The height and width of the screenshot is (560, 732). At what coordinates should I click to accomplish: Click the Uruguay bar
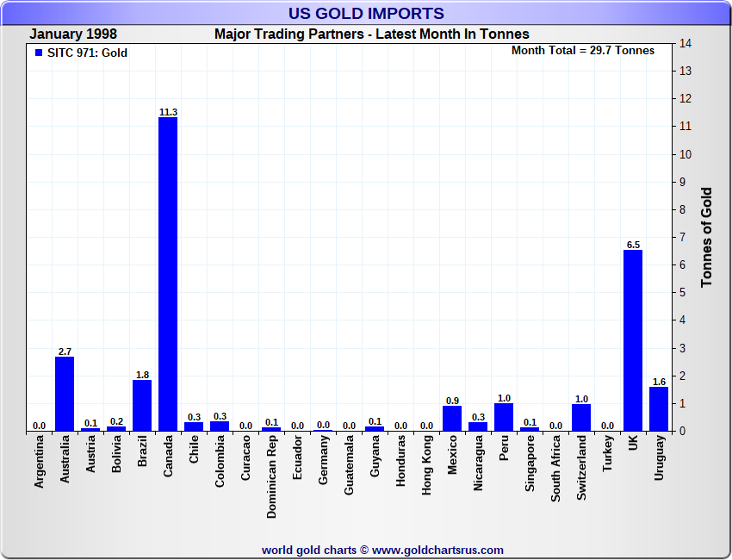point(659,408)
